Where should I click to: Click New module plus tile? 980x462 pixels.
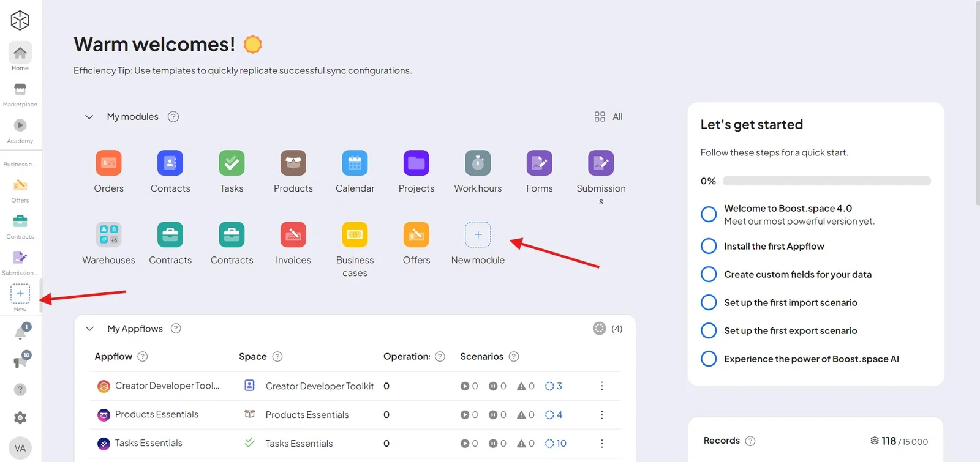click(478, 234)
